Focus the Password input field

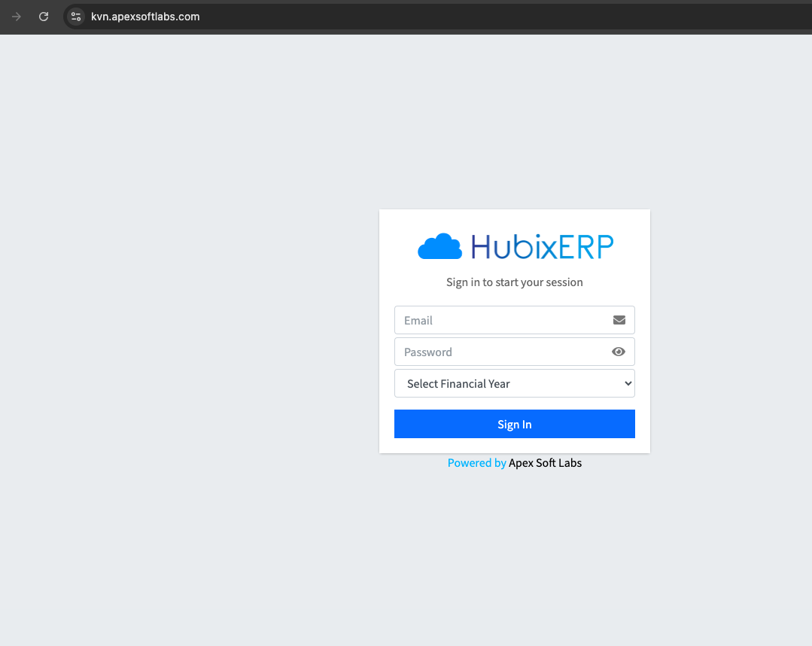click(500, 352)
